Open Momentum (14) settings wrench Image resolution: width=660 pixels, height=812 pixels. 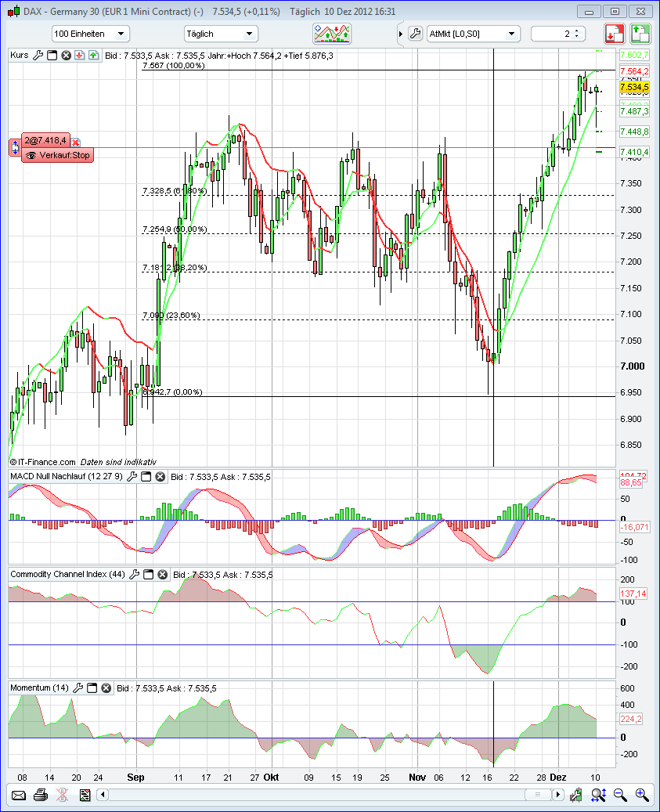(x=78, y=687)
